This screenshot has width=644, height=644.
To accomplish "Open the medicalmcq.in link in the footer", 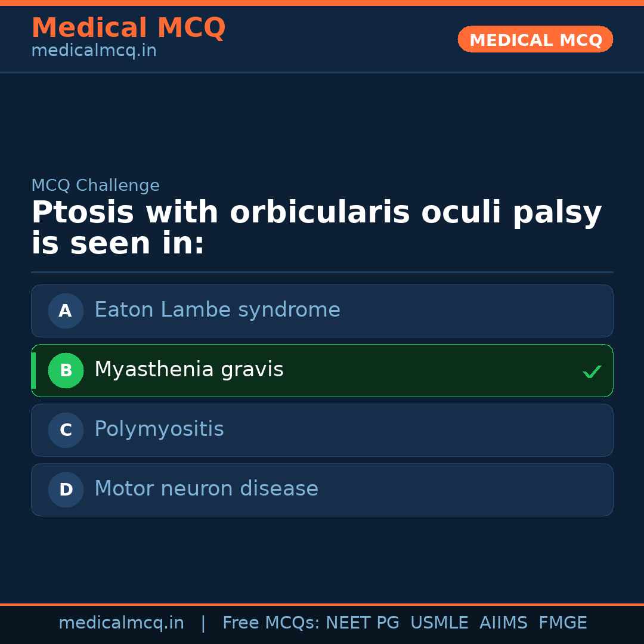I will pos(121,623).
